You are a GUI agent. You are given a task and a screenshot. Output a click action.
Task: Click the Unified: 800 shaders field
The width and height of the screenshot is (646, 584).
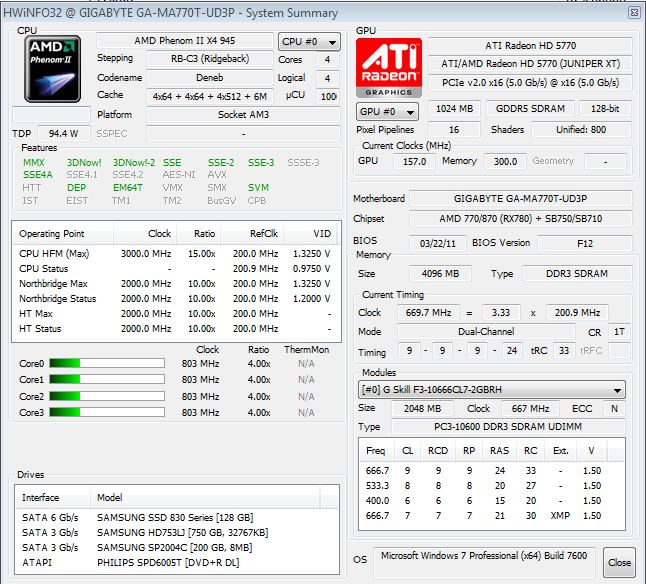pyautogui.click(x=581, y=130)
